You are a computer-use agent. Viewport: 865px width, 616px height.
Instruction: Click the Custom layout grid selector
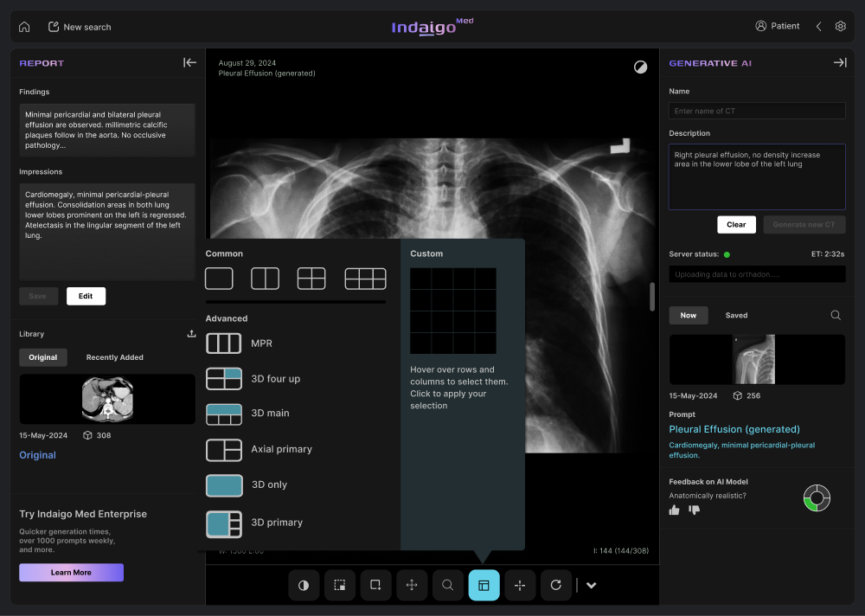(x=453, y=311)
